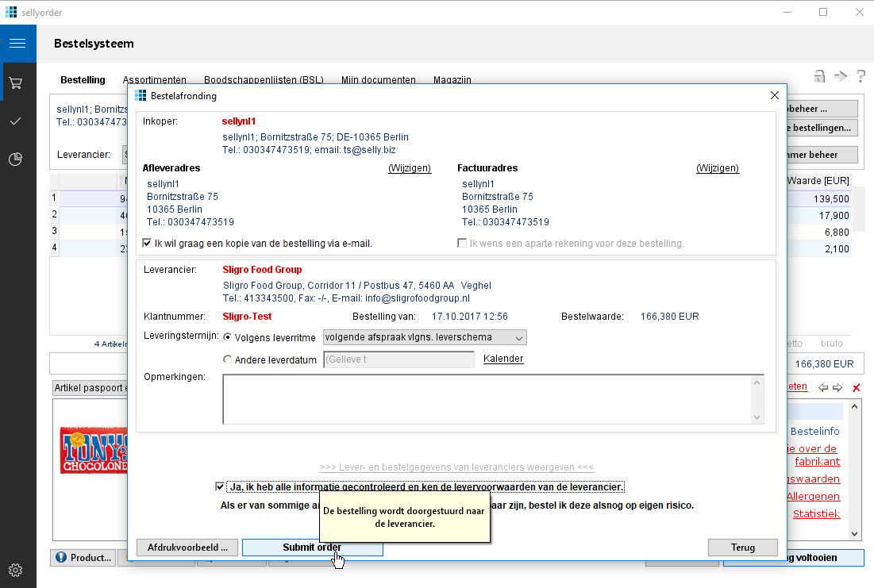Open the pie chart statistics icon
Viewport: 874px width, 588px height.
(x=16, y=159)
